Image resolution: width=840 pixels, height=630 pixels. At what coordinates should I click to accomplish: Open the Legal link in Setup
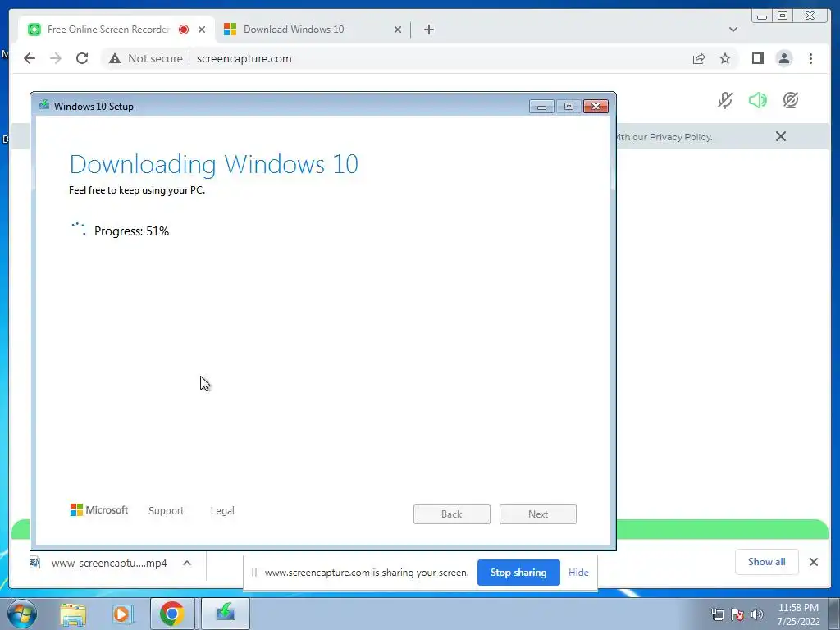(x=222, y=510)
